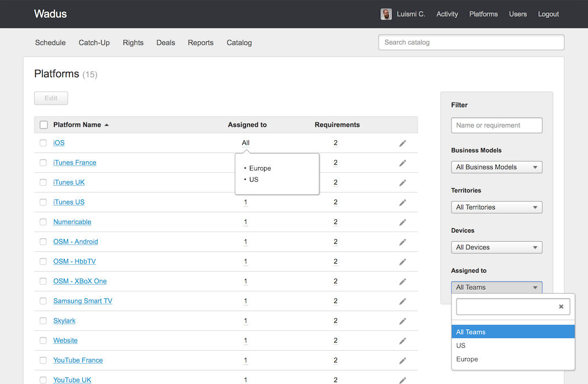The image size is (588, 384).
Task: Click requirements count 2 for iOS
Action: [x=336, y=143]
